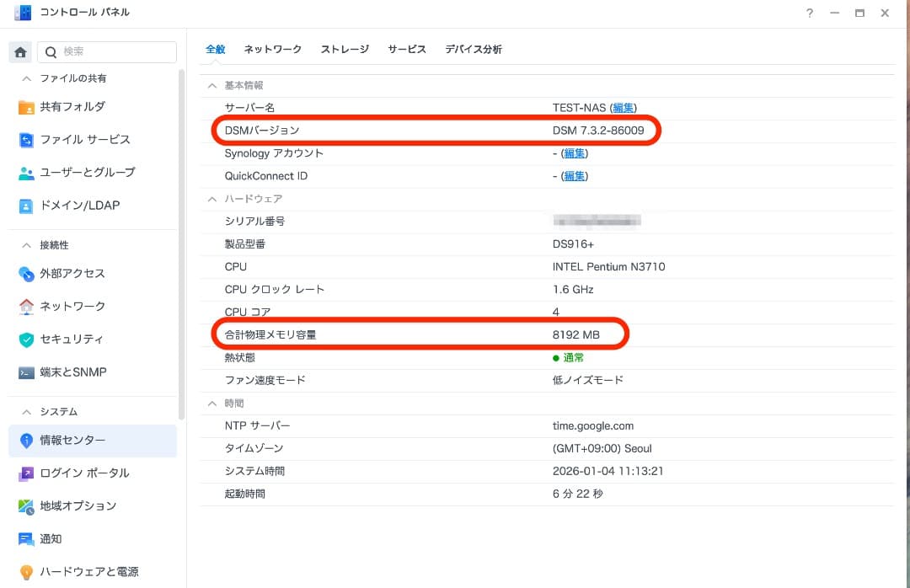Switch to the ストレージ tab
Screen dimensions: 910x588
[x=345, y=50]
